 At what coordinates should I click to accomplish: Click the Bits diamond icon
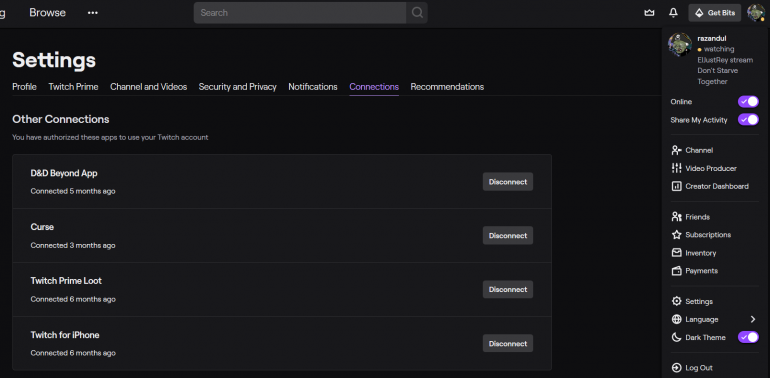click(x=699, y=13)
